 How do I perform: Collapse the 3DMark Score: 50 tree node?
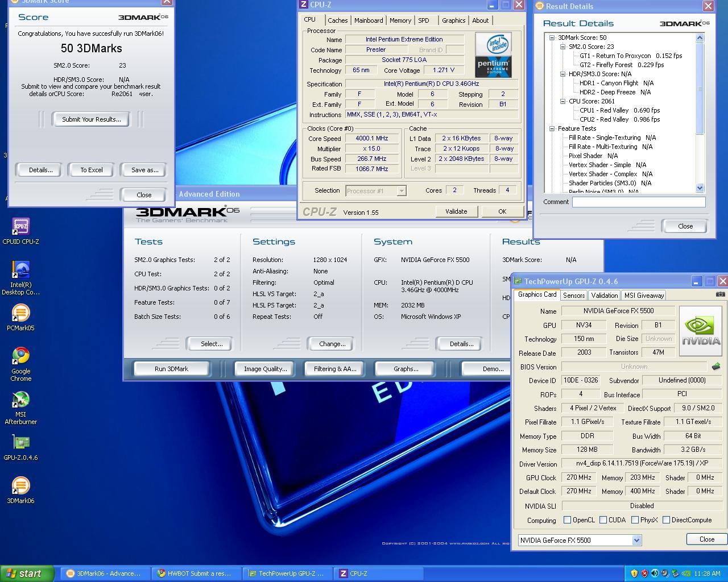click(x=552, y=38)
